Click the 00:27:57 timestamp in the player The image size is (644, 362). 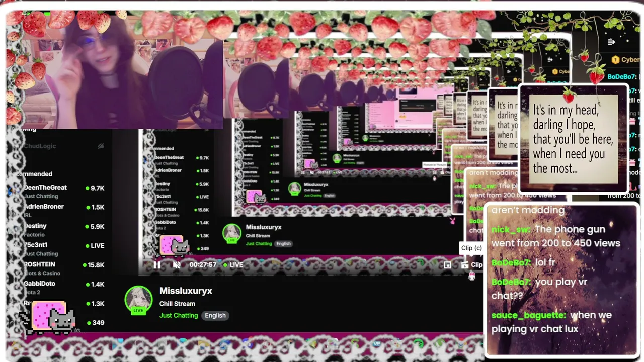203,265
